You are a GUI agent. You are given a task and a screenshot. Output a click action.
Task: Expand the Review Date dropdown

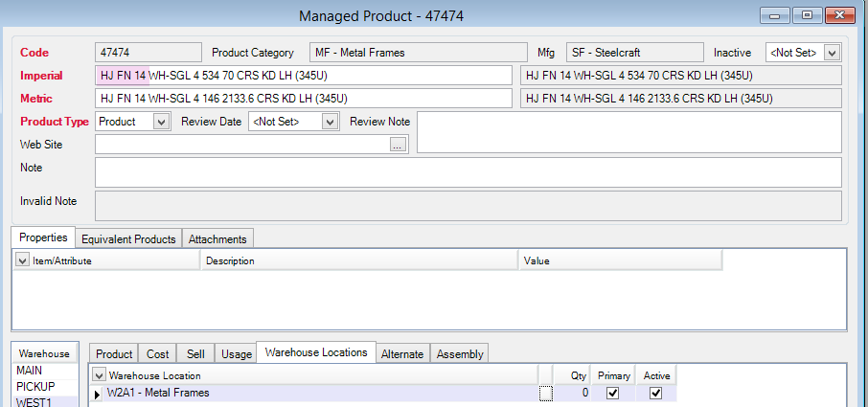tap(330, 122)
